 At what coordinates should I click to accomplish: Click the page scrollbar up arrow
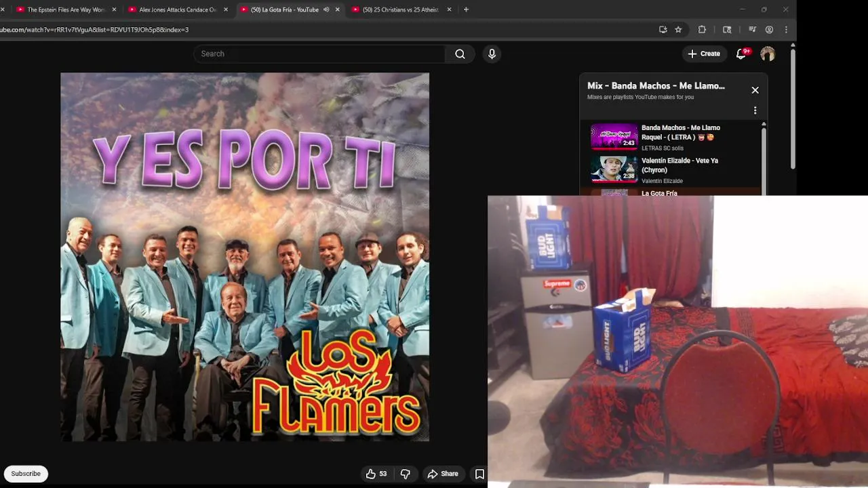point(793,45)
